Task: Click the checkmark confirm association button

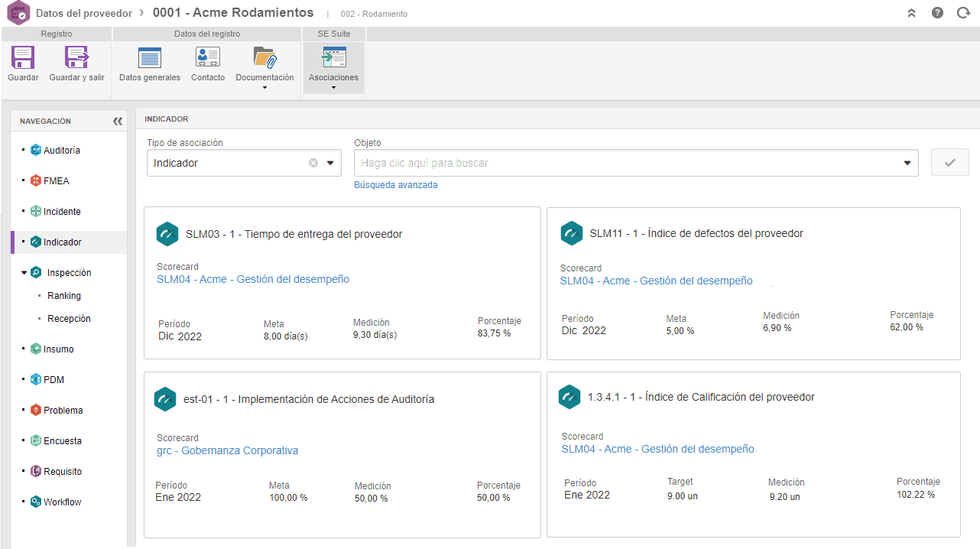Action: pyautogui.click(x=950, y=163)
